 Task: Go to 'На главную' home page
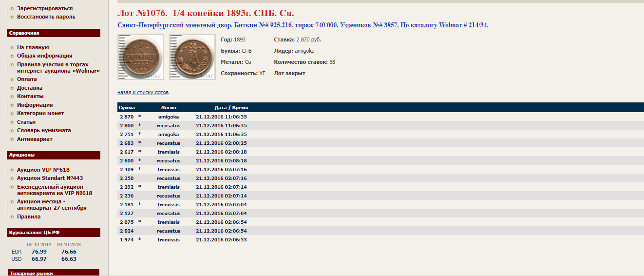click(x=33, y=48)
